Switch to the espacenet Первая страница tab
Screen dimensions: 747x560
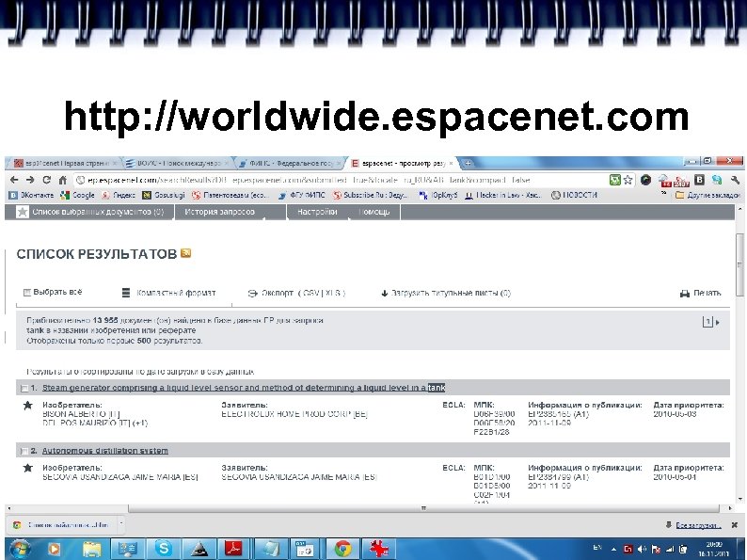(x=66, y=163)
